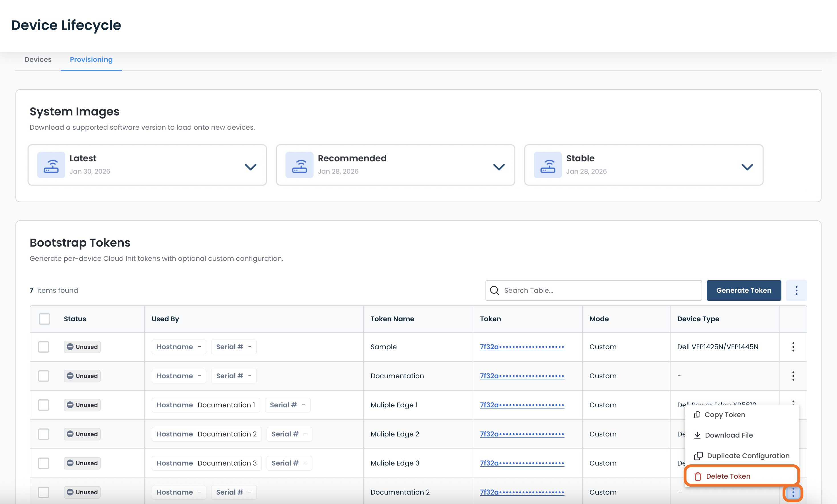Open row actions menu for Sample token
The width and height of the screenshot is (837, 504).
[x=793, y=347]
